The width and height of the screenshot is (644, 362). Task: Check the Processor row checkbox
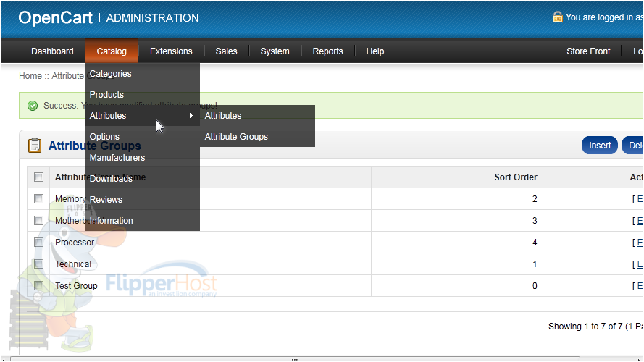[x=38, y=242]
